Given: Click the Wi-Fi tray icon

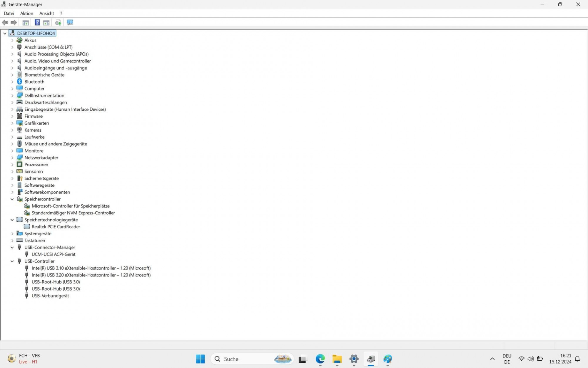Looking at the screenshot, I should 521,359.
